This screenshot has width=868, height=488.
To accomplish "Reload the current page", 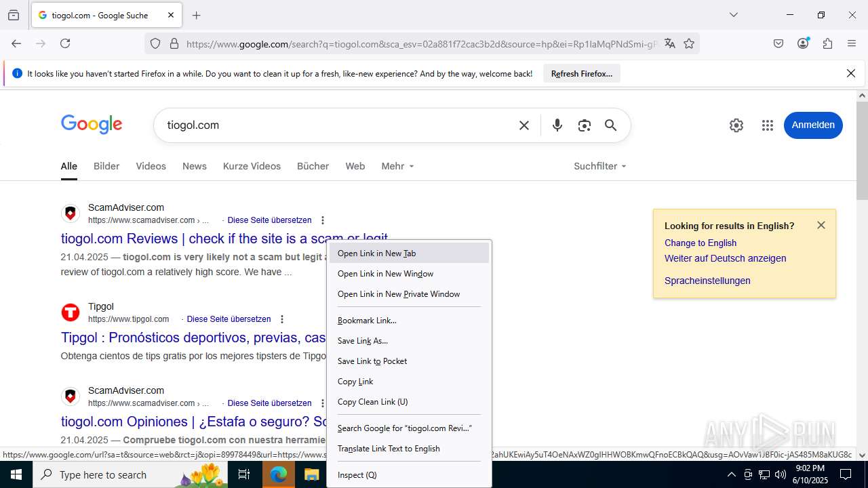I will [65, 43].
